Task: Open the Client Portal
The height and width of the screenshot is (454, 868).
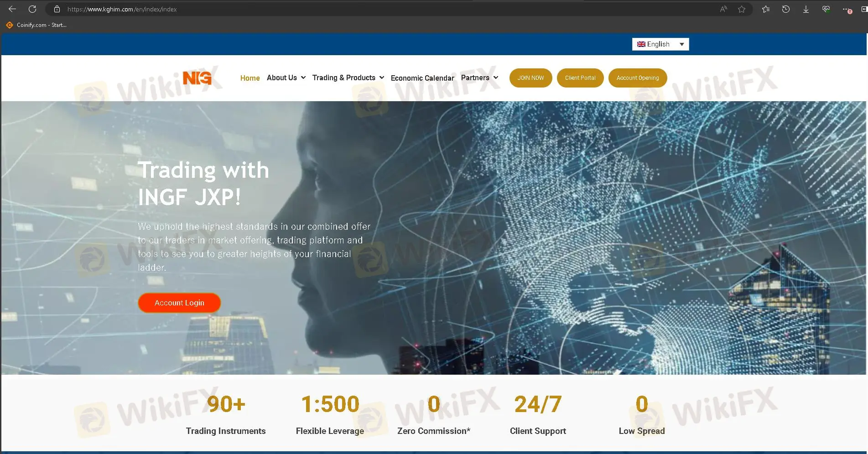Action: (x=580, y=77)
